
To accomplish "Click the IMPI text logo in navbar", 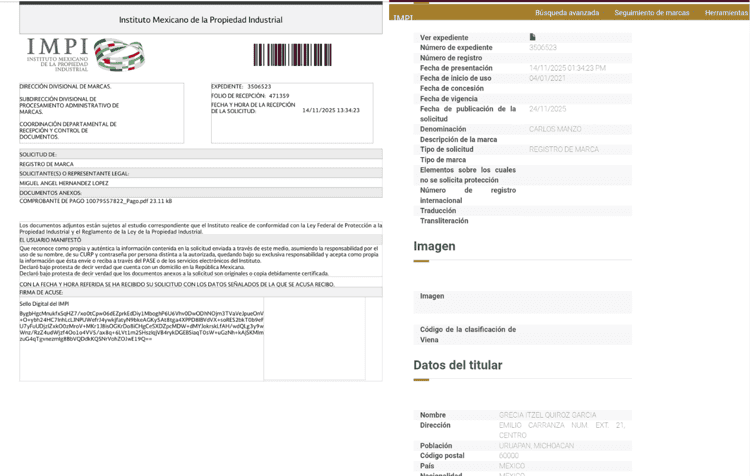I will tap(403, 17).
